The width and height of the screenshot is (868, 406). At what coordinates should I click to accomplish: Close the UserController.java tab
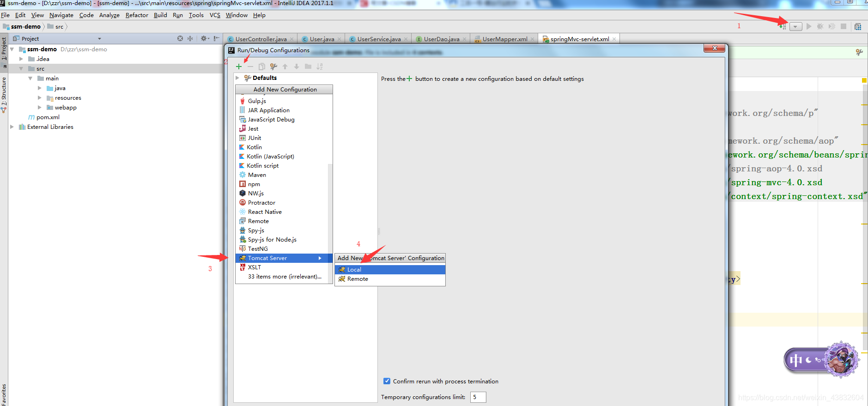[291, 39]
